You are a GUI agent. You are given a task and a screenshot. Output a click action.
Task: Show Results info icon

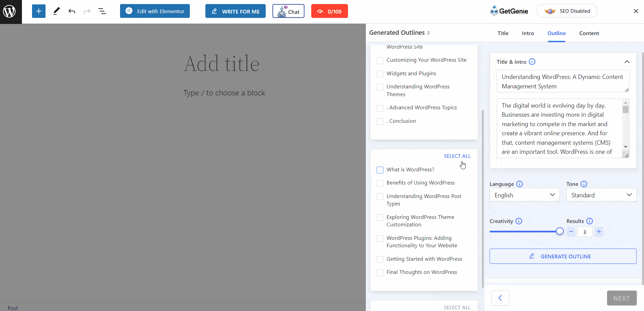pos(589,221)
